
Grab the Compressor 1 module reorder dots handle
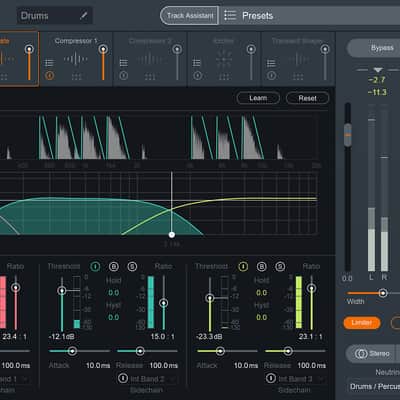[76, 77]
